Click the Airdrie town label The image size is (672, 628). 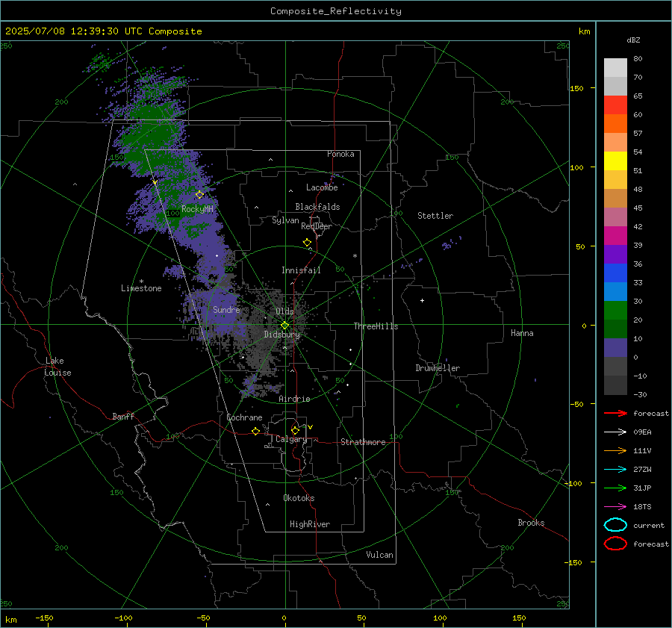pos(294,399)
